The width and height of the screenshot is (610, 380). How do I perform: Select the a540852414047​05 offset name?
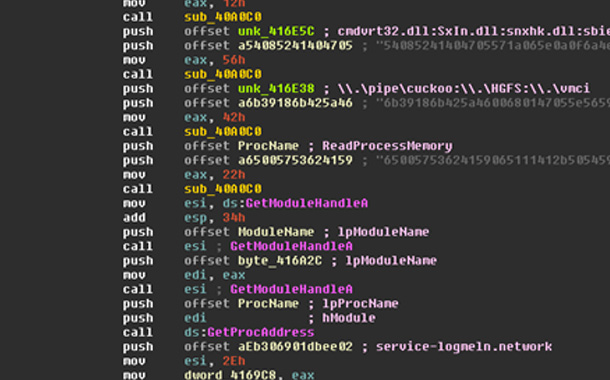tap(295, 46)
